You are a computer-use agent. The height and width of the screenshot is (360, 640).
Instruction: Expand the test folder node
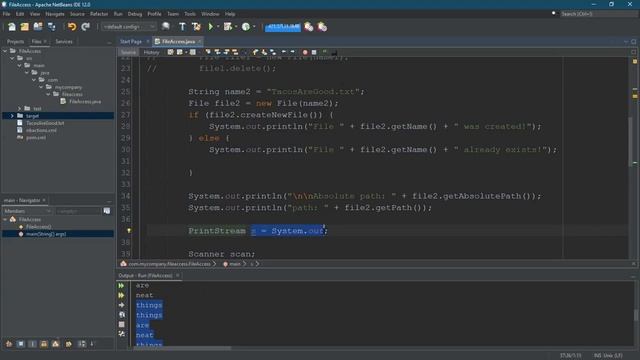tap(20, 109)
